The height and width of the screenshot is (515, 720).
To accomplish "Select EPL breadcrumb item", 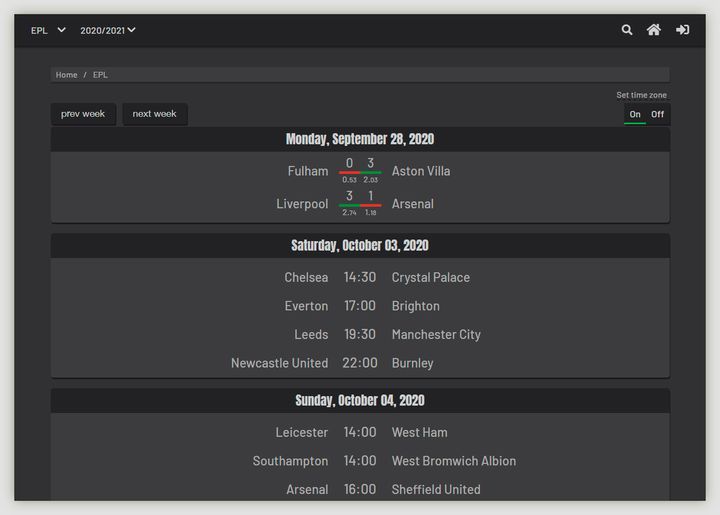I will 100,75.
